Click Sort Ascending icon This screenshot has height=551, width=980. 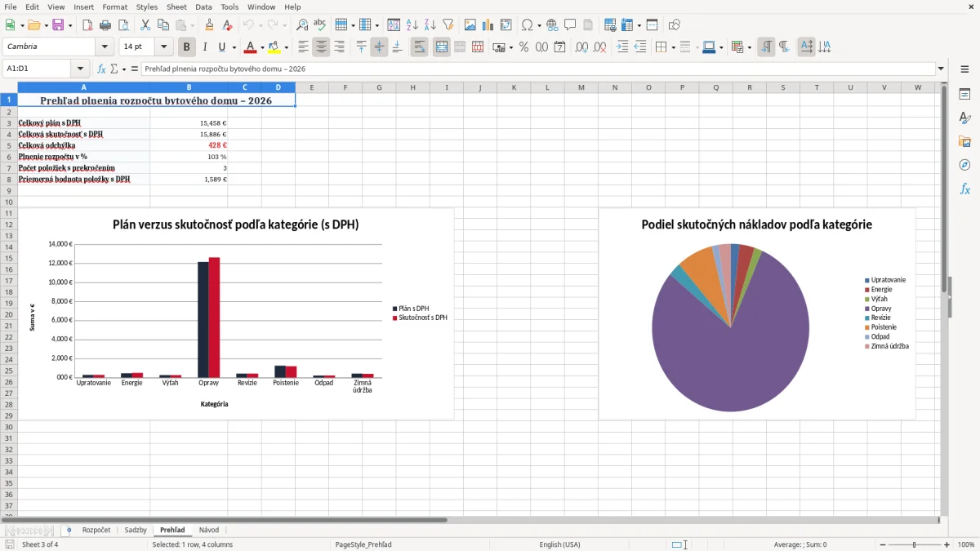tap(412, 25)
